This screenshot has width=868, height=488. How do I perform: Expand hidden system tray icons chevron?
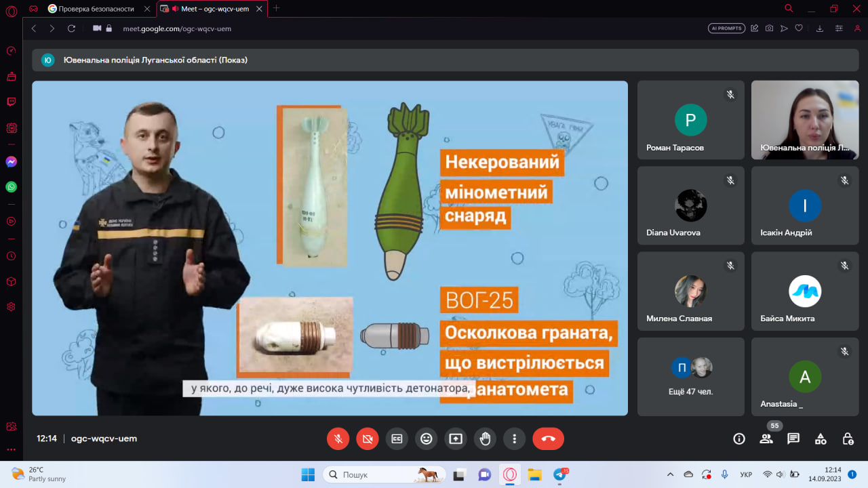pos(671,474)
